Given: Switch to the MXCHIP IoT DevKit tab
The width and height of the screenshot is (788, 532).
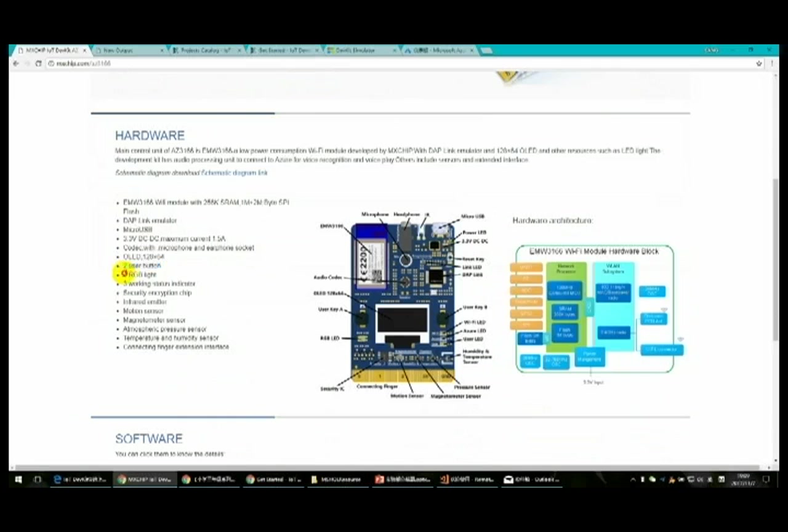Looking at the screenshot, I should 50,50.
